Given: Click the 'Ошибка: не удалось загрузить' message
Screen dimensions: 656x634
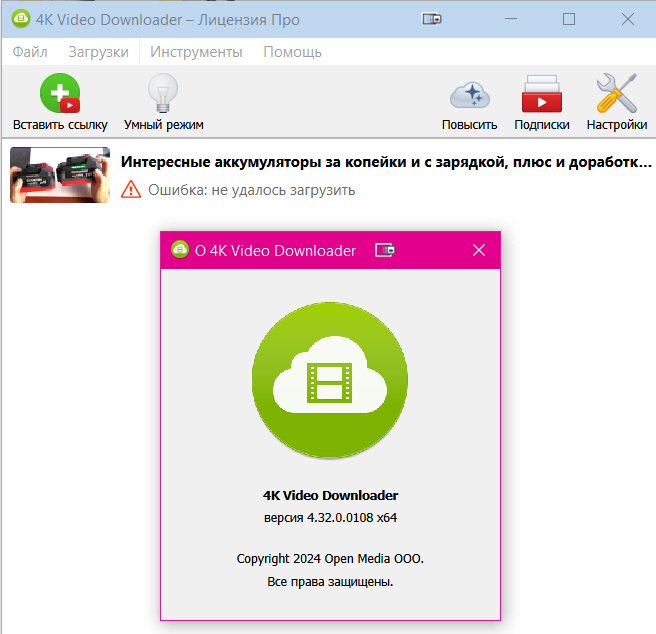Looking at the screenshot, I should pos(251,189).
